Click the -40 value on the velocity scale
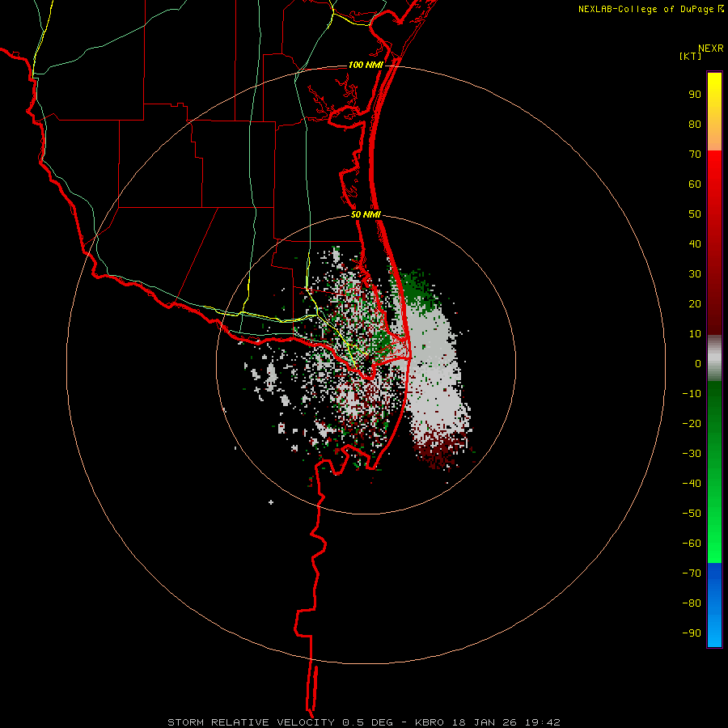This screenshot has height=728, width=728. (692, 484)
